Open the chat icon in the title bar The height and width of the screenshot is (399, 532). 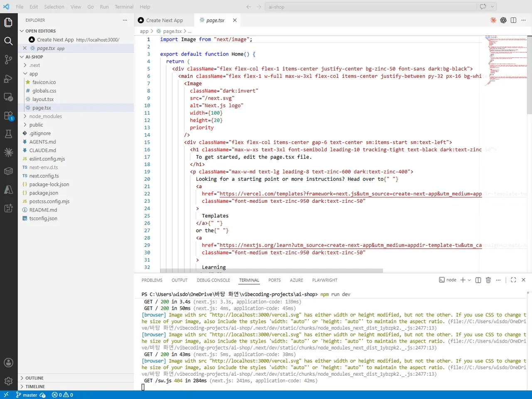[x=483, y=7]
